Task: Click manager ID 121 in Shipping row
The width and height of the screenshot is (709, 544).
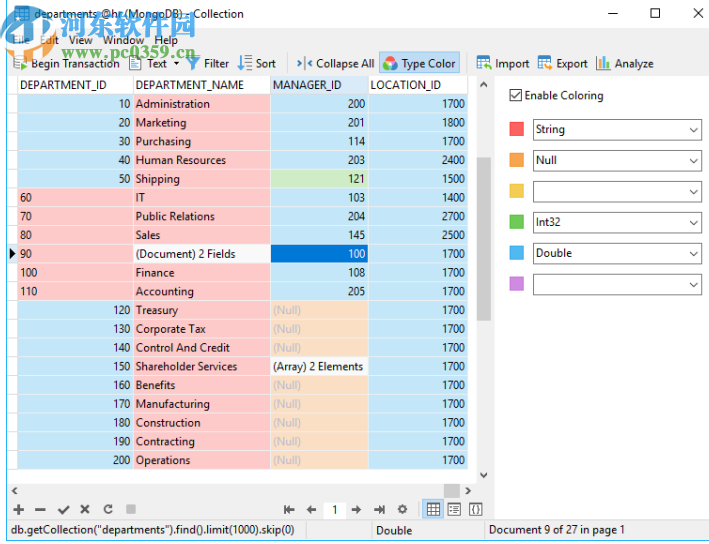Action: point(319,179)
